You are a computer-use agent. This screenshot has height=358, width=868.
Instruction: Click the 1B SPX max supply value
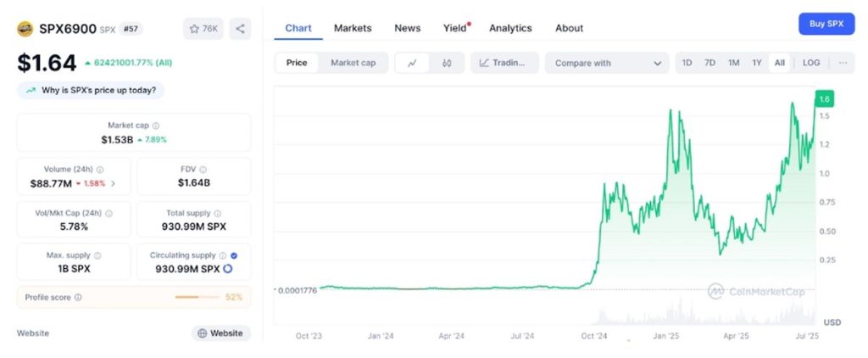point(74,269)
